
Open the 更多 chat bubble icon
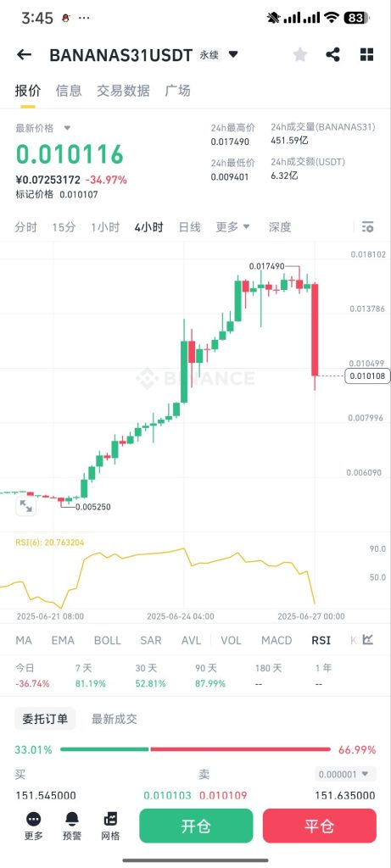tap(33, 819)
